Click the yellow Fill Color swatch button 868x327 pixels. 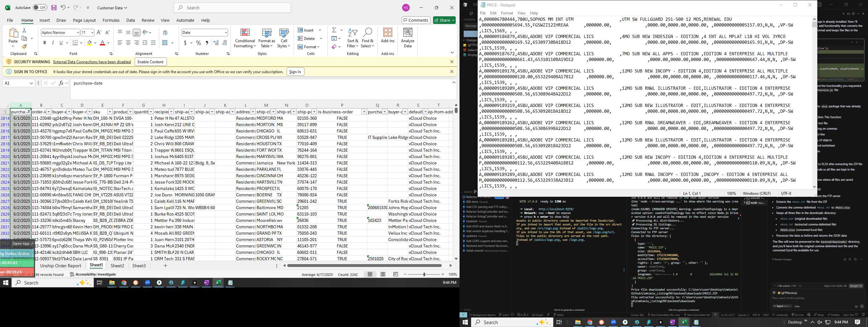pos(89,43)
